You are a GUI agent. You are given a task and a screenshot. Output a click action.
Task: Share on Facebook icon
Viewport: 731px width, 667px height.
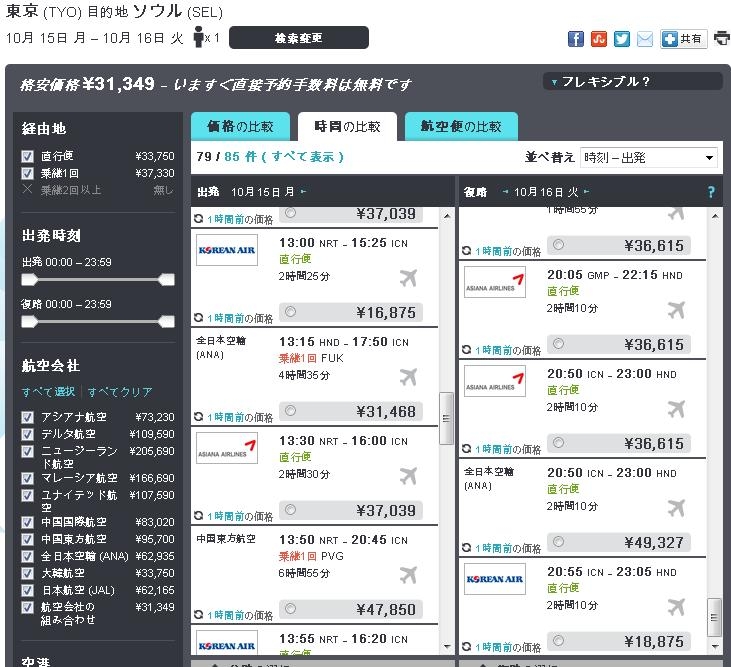(576, 39)
